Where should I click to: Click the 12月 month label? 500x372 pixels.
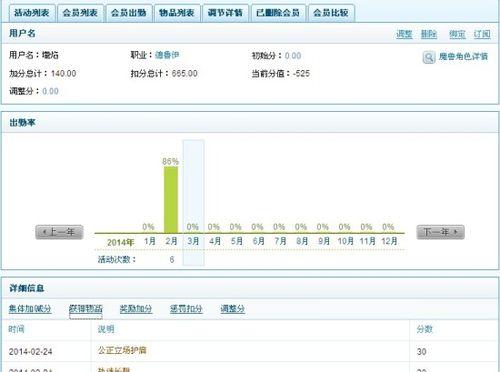(389, 241)
